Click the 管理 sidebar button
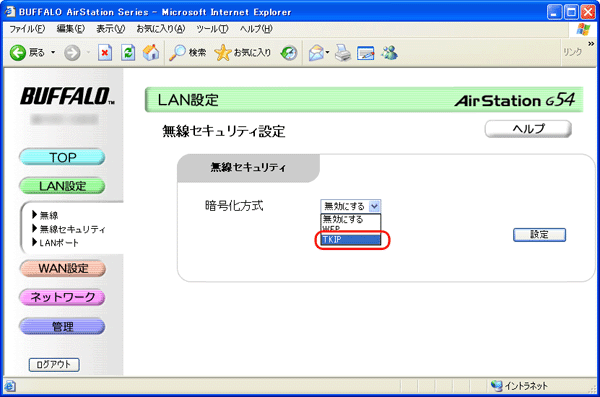This screenshot has width=600, height=397. 62,326
